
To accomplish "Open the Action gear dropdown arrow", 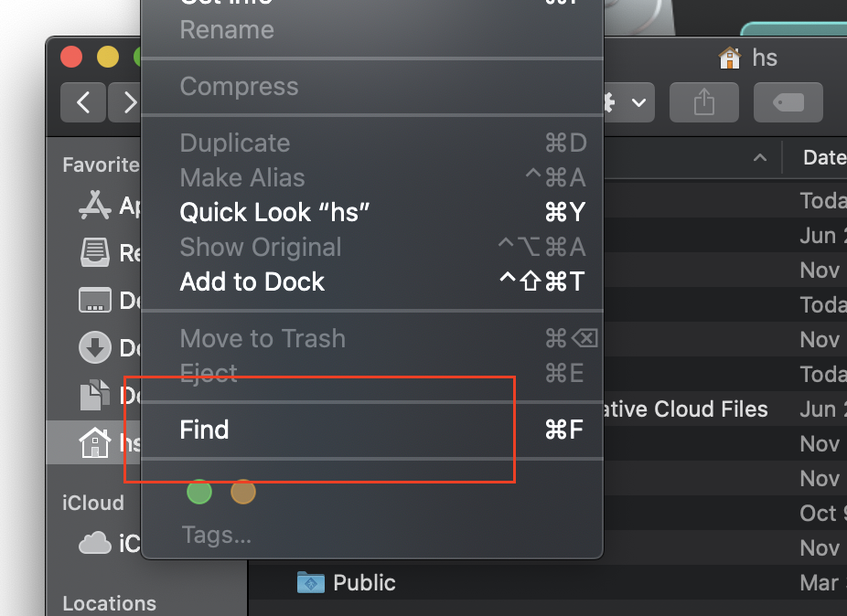I will pyautogui.click(x=638, y=102).
